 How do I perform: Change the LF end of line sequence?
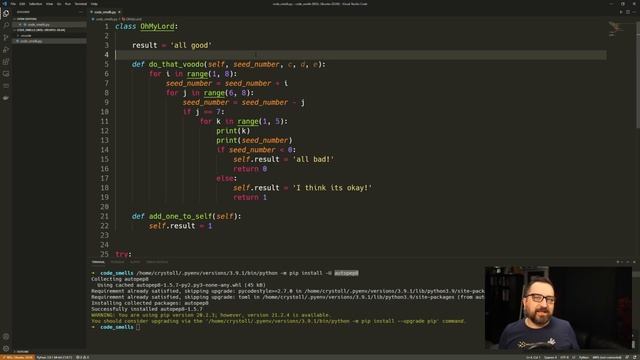click(x=573, y=357)
